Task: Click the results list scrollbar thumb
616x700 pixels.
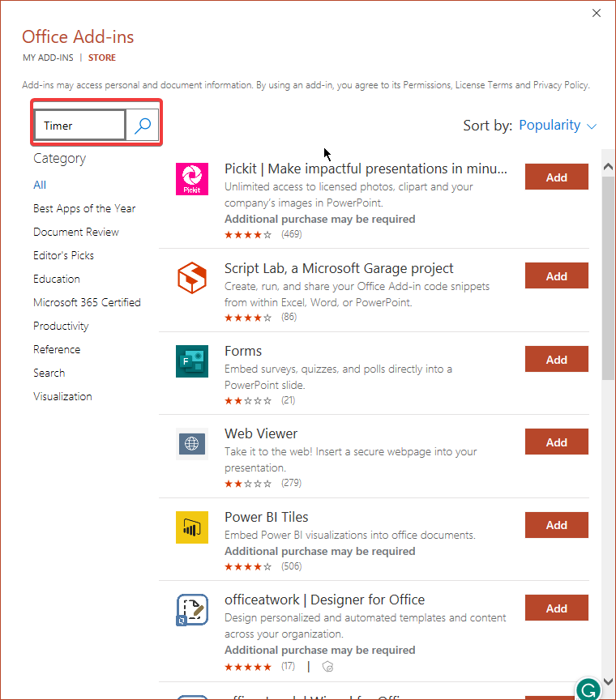Action: pyautogui.click(x=608, y=278)
